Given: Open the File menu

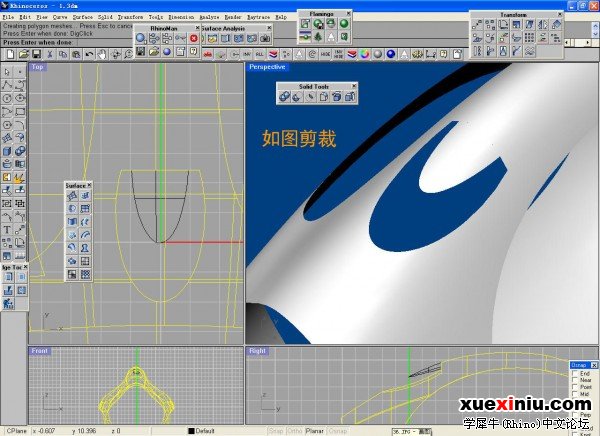Looking at the screenshot, I should 8,17.
